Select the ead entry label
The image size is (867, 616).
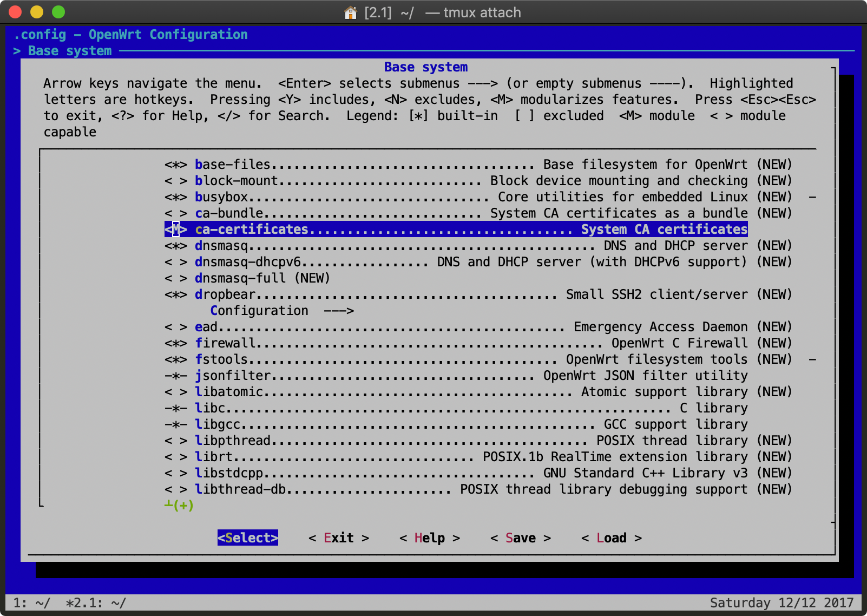206,327
